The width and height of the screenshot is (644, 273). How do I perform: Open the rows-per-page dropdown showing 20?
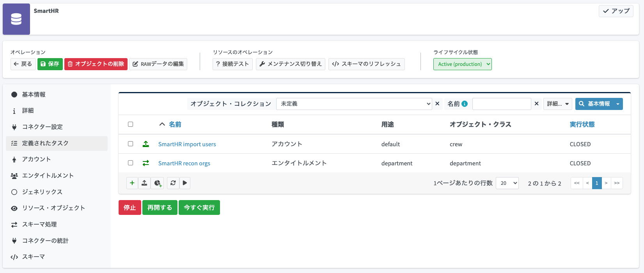tap(507, 183)
